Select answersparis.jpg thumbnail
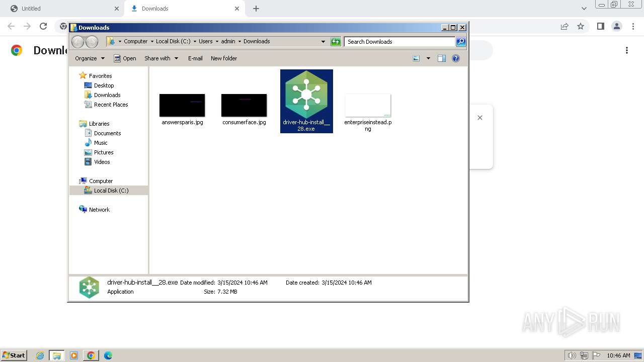This screenshot has width=644, height=362. pyautogui.click(x=182, y=105)
